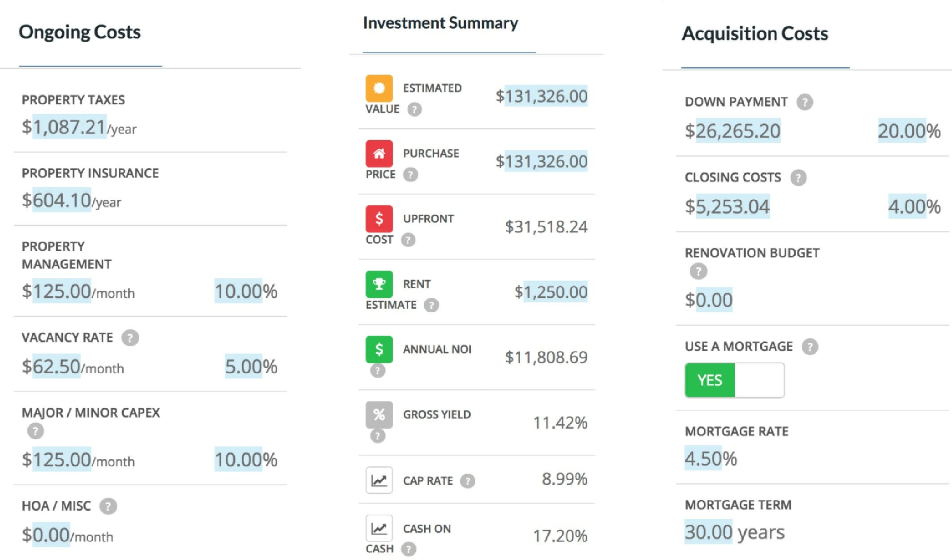Edit Major / Minor Capex percentage 10.00%
This screenshot has height=560, width=952.
point(239,460)
